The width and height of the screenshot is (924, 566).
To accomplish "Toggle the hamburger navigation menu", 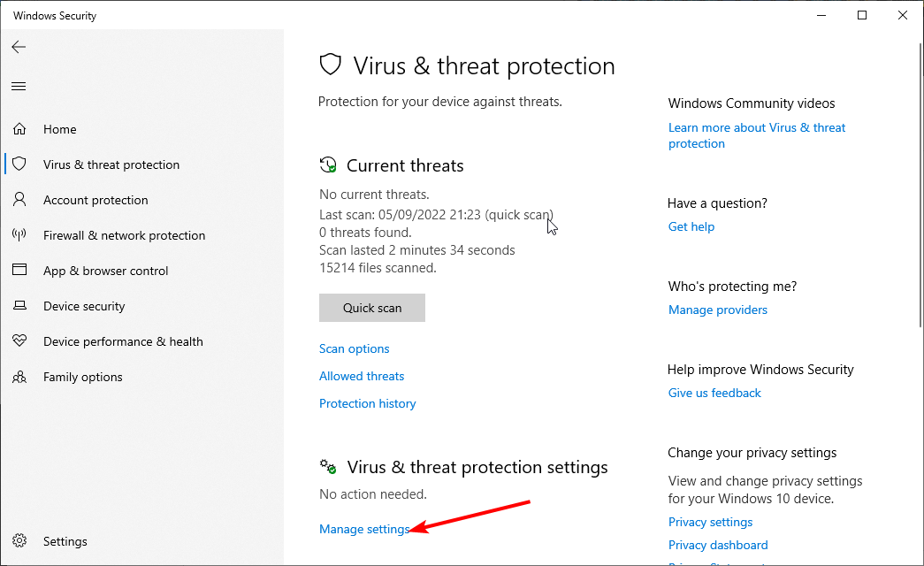I will pyautogui.click(x=19, y=86).
